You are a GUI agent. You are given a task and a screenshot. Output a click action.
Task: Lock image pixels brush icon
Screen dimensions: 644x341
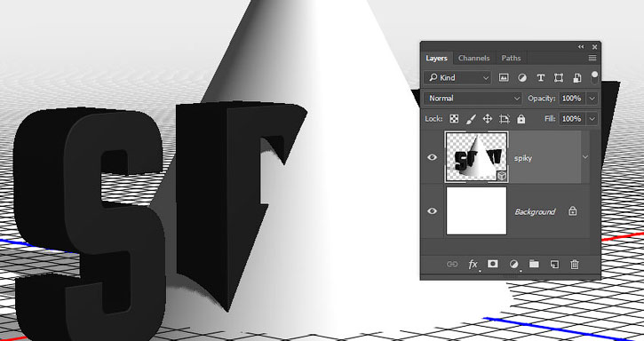pos(471,119)
